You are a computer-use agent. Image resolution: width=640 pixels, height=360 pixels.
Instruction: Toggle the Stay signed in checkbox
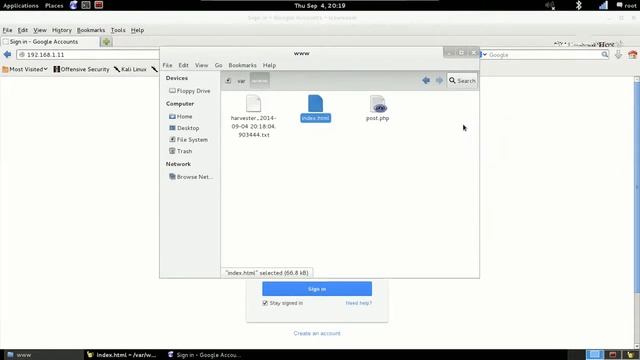(265, 303)
